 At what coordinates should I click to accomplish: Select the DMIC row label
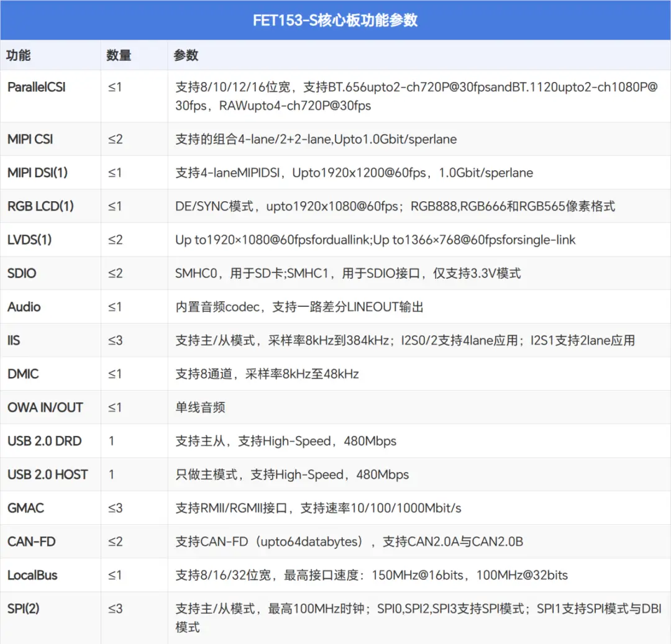(x=21, y=374)
